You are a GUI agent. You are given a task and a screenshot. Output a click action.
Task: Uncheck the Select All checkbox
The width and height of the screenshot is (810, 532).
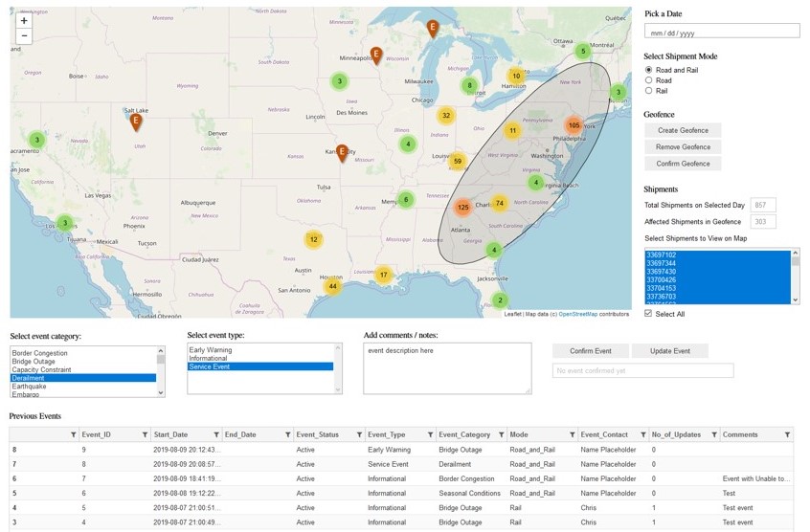649,314
